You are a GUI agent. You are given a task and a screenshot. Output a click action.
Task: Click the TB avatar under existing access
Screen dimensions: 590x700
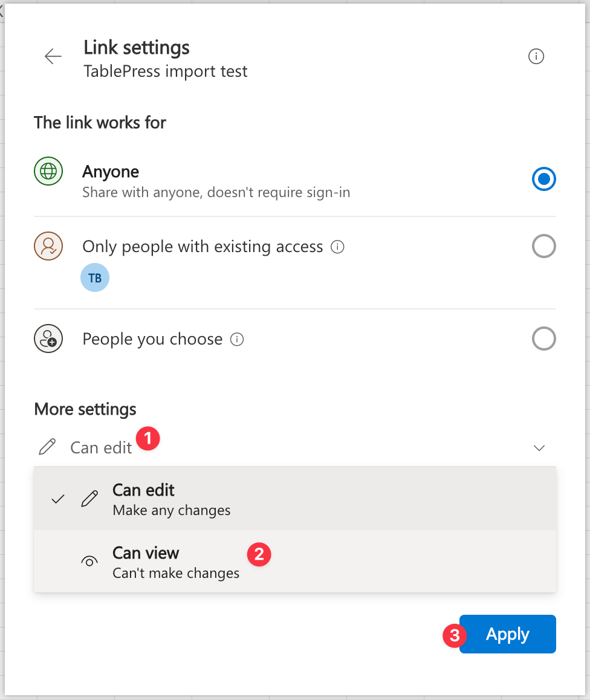tap(94, 277)
